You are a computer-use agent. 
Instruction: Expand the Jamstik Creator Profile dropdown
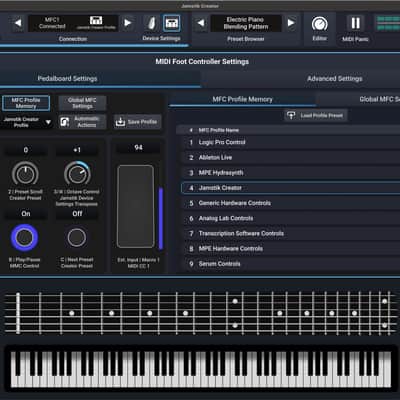pyautogui.click(x=27, y=122)
